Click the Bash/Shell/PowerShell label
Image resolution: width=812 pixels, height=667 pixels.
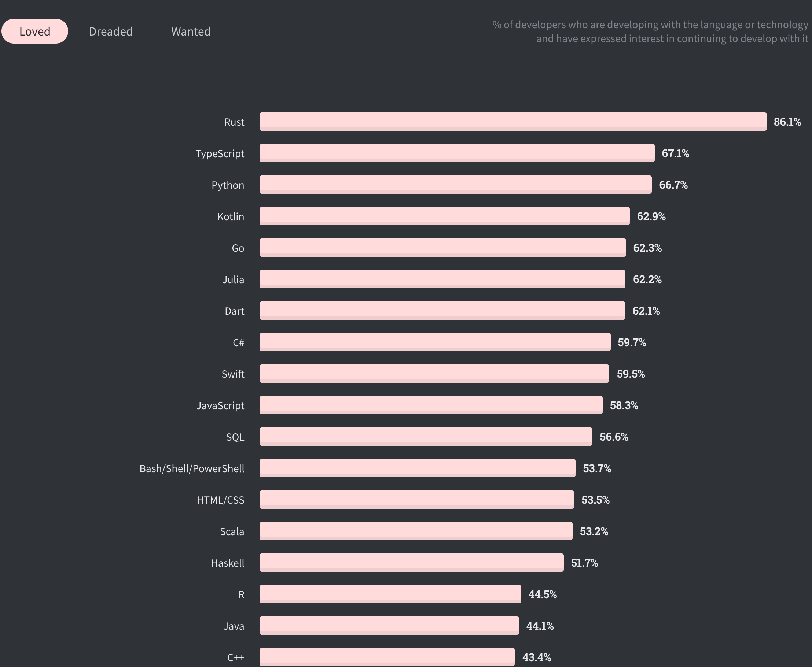click(192, 468)
